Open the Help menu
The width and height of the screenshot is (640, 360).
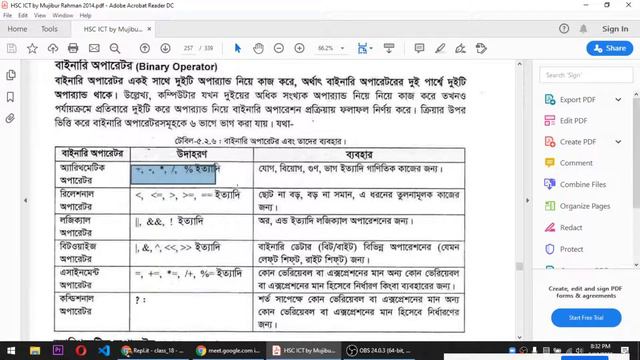[85, 16]
